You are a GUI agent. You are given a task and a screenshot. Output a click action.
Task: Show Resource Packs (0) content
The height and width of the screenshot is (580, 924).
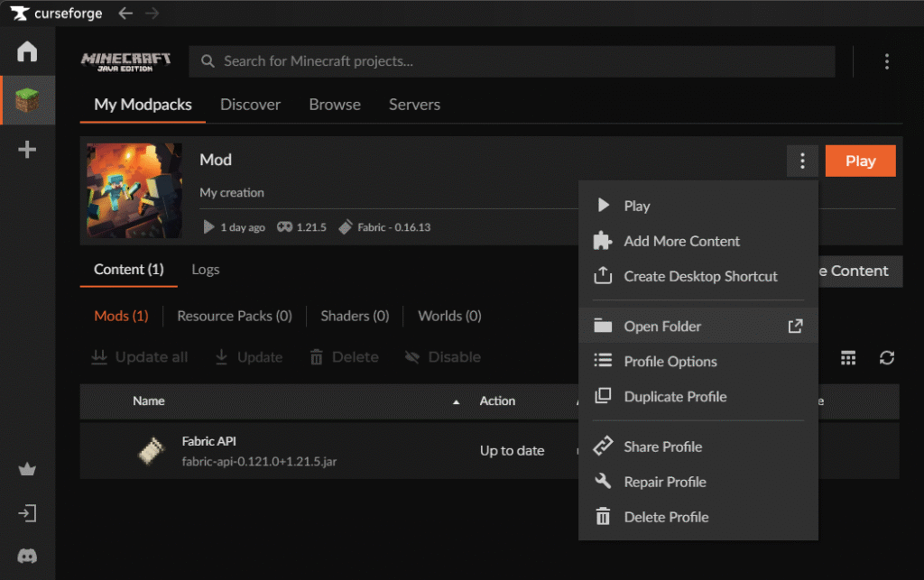[x=235, y=317]
